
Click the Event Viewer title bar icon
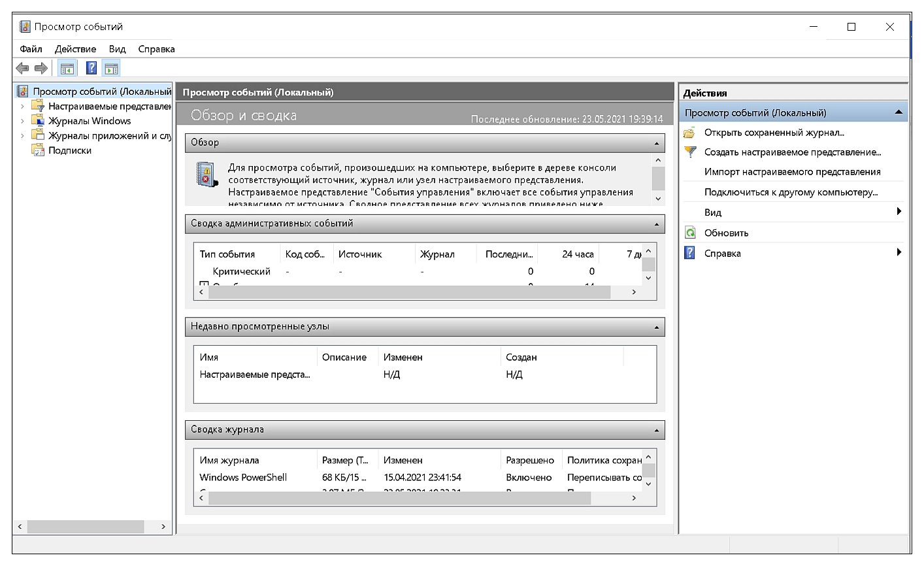click(25, 27)
